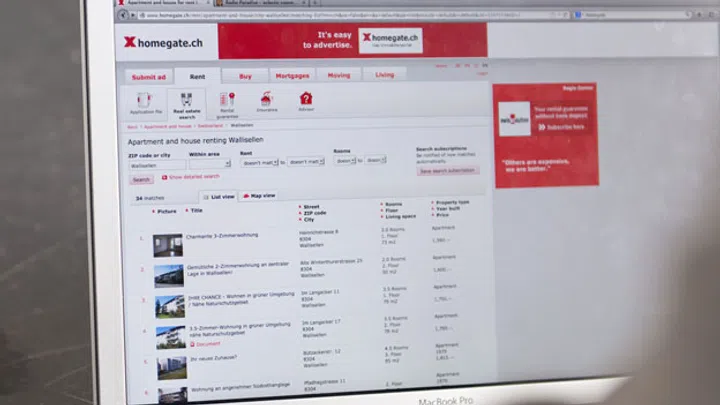
Task: Click the ZIP code or city field
Action: click(x=157, y=165)
